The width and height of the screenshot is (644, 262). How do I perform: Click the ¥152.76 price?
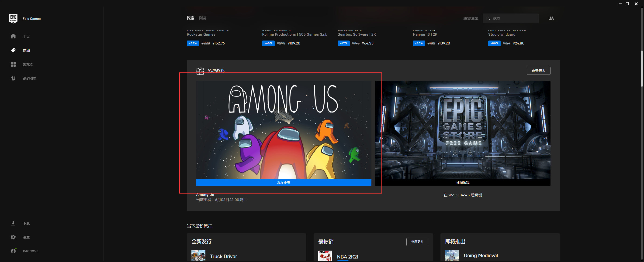click(218, 43)
